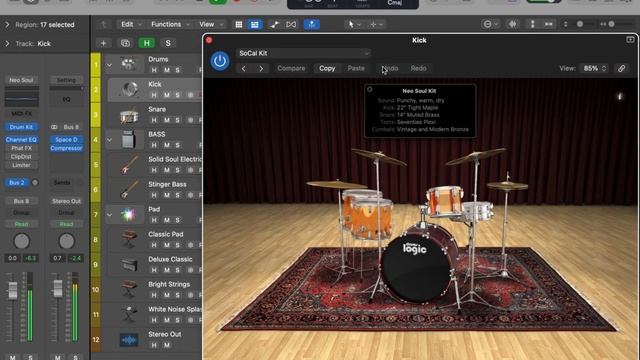Viewport: 640px width, 360px height.
Task: Hide the Drums track with H
Action: [154, 70]
